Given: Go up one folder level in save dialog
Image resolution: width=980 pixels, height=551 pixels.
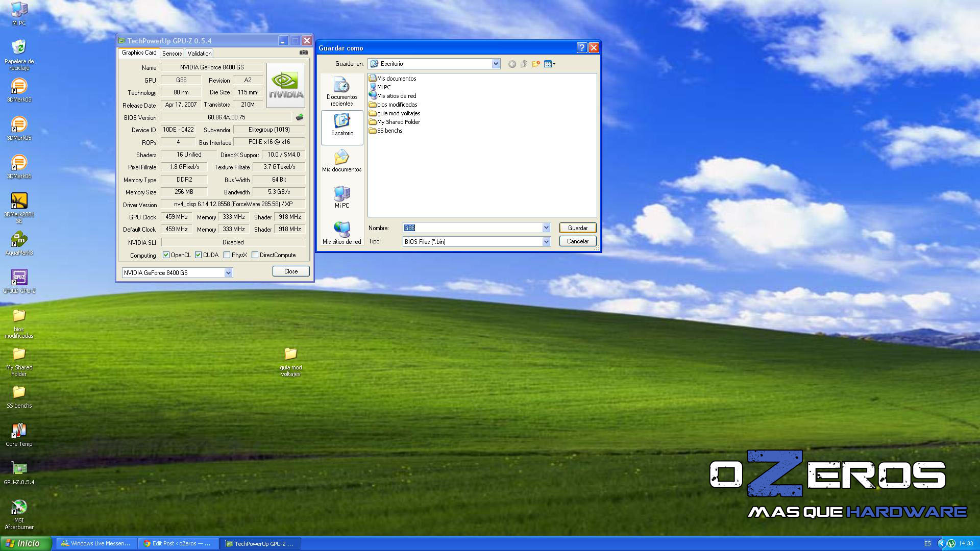Looking at the screenshot, I should pyautogui.click(x=524, y=64).
